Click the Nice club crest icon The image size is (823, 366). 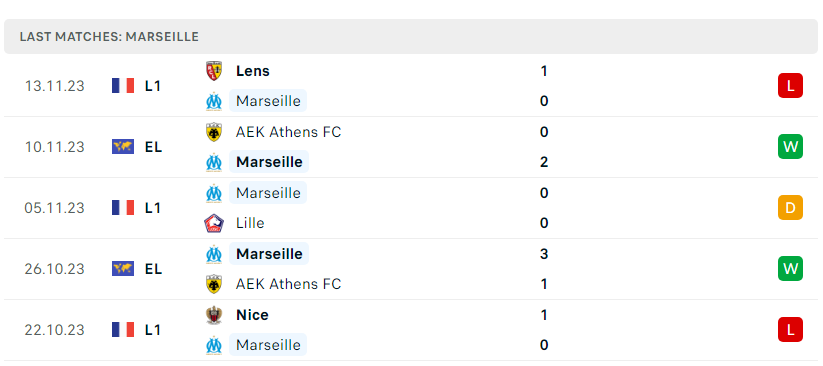click(214, 315)
